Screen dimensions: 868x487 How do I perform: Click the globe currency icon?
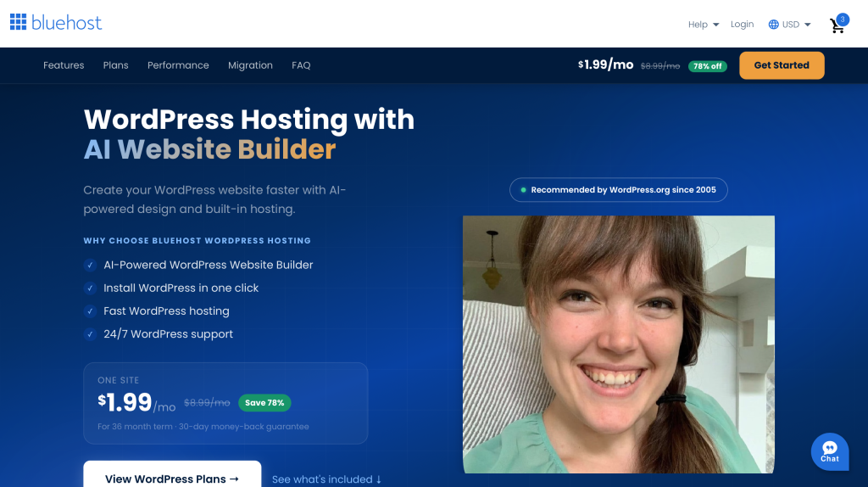point(773,25)
